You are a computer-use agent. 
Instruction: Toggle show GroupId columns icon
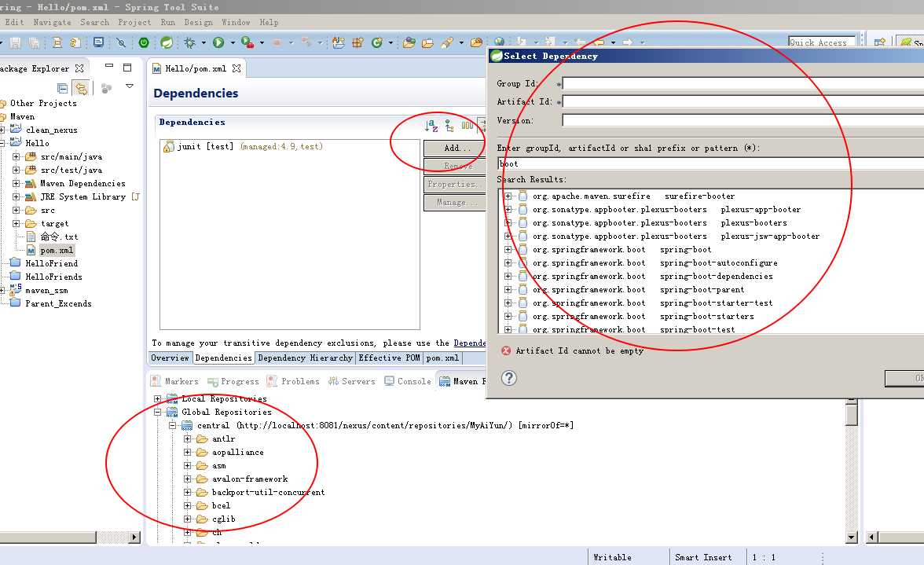pyautogui.click(x=467, y=126)
